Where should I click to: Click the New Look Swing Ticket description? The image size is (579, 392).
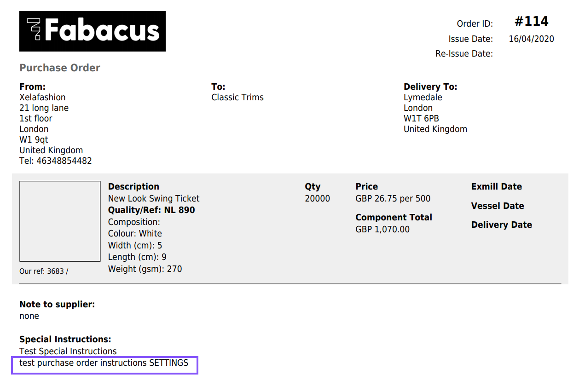(154, 199)
